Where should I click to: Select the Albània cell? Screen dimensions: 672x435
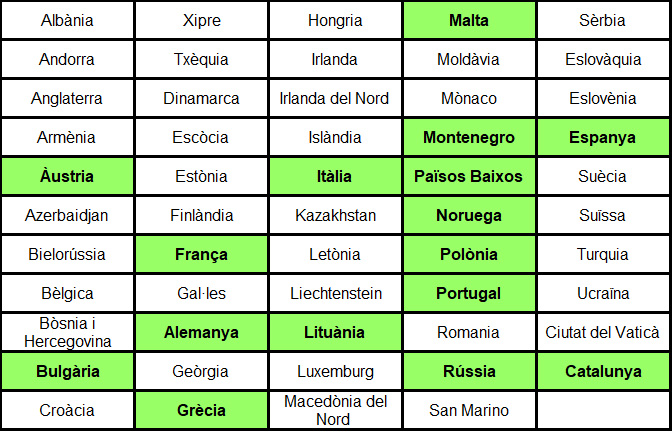coord(67,20)
